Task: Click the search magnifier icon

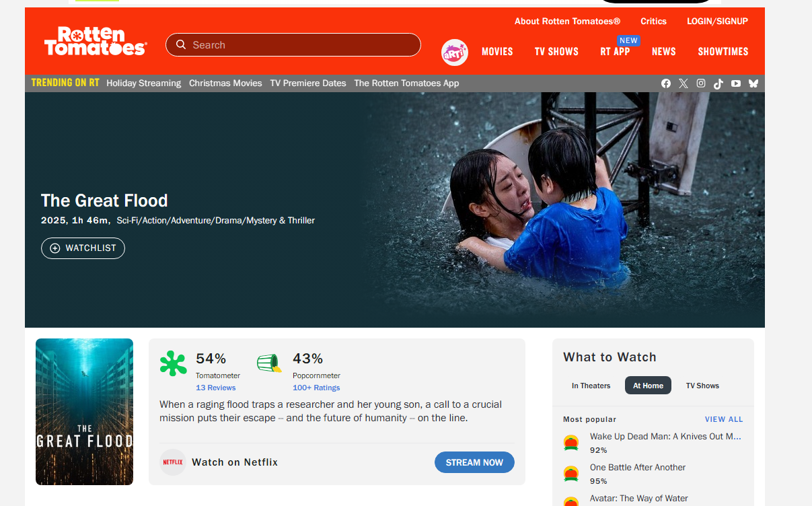Action: pyautogui.click(x=180, y=45)
